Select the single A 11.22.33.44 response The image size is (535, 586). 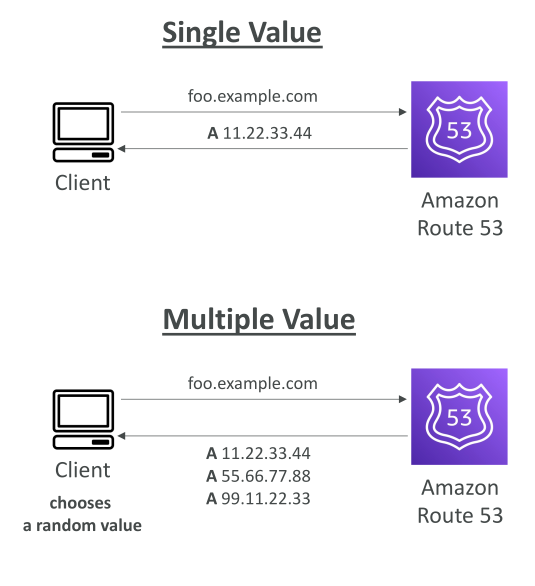(x=259, y=133)
